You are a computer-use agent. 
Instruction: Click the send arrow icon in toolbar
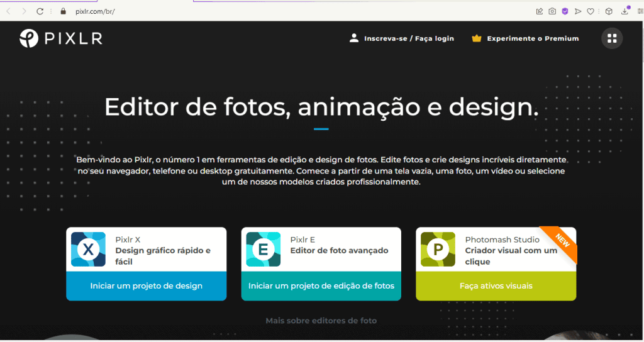[578, 11]
